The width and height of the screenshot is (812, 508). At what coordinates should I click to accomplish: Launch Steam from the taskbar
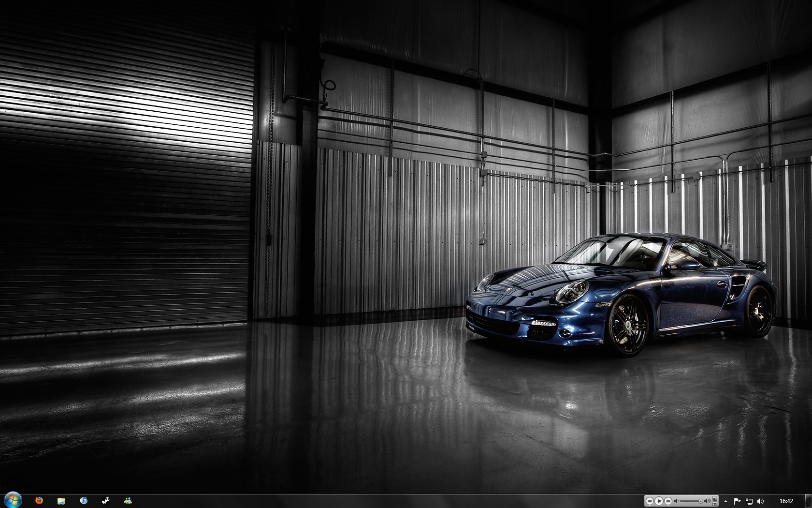click(x=105, y=501)
